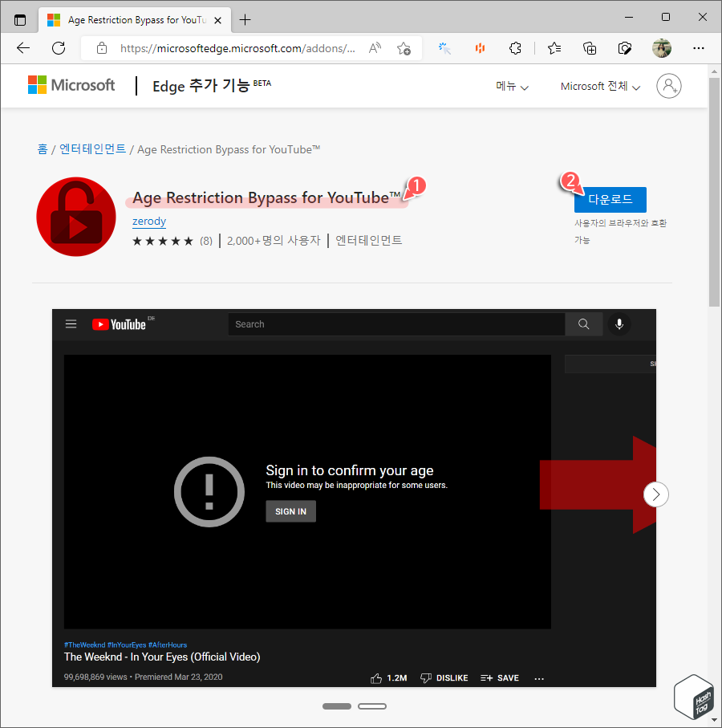Open the sign-in account icon

tap(668, 86)
